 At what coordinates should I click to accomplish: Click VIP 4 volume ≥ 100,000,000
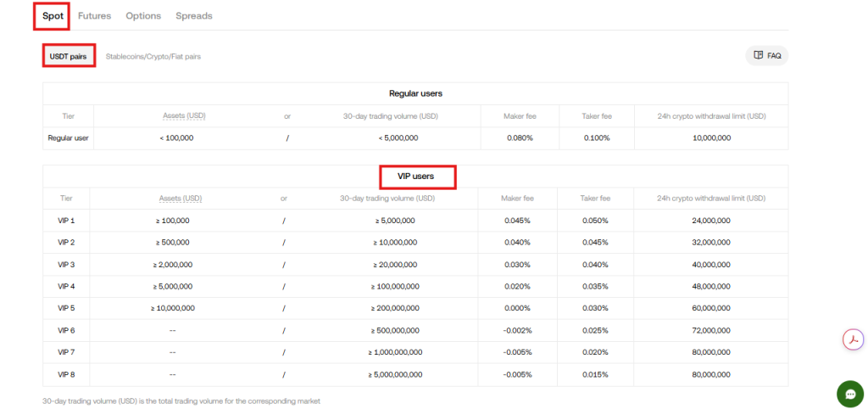[x=395, y=287]
